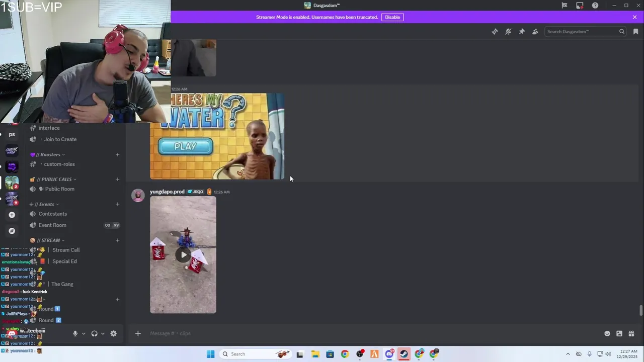Click the Message #clips input box
This screenshot has height=362, width=644.
372,333
